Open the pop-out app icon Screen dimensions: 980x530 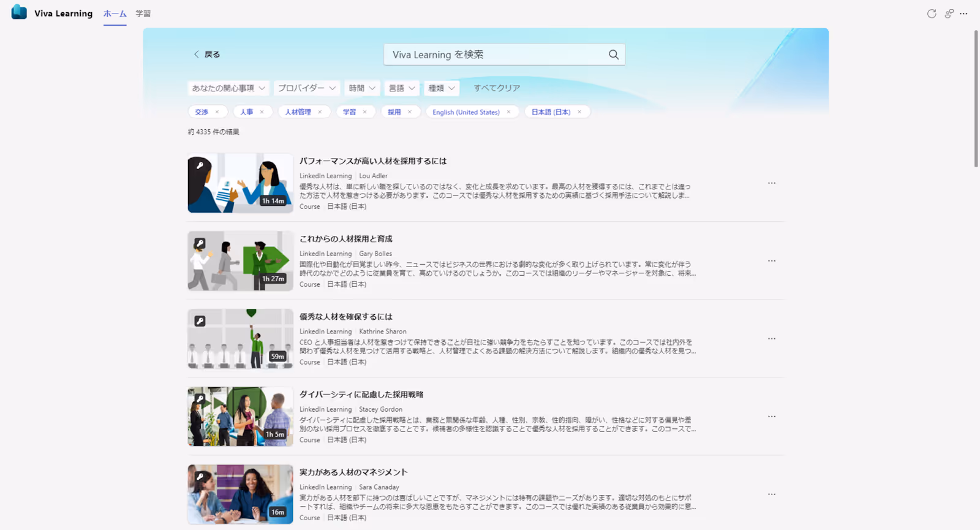(949, 13)
